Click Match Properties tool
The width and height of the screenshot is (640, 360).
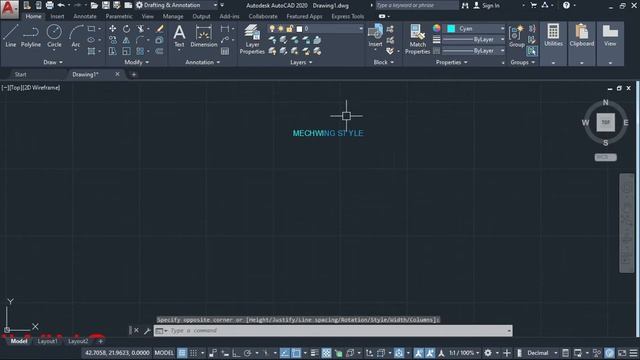(x=417, y=39)
